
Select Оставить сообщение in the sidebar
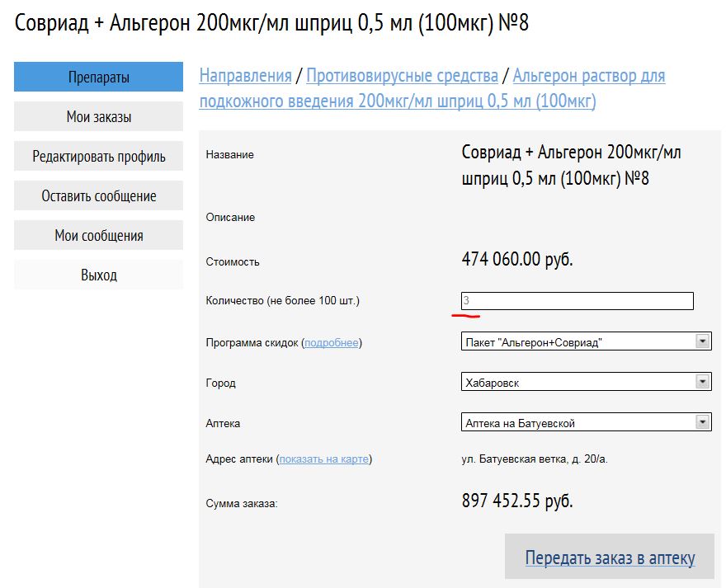coord(98,195)
